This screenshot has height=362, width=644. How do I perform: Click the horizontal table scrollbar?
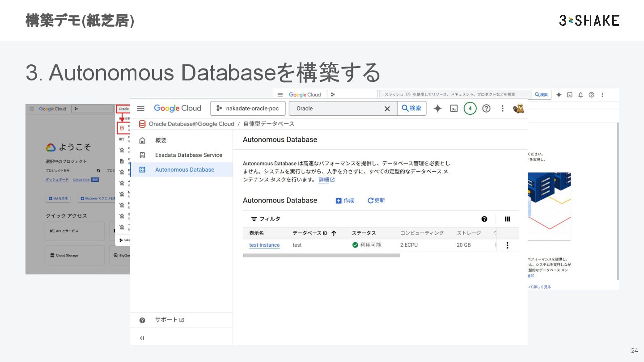[321, 256]
